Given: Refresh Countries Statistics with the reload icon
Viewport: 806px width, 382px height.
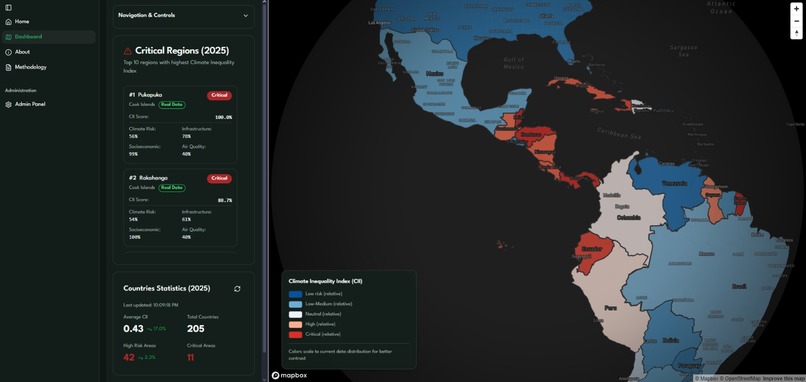Looking at the screenshot, I should pos(237,289).
